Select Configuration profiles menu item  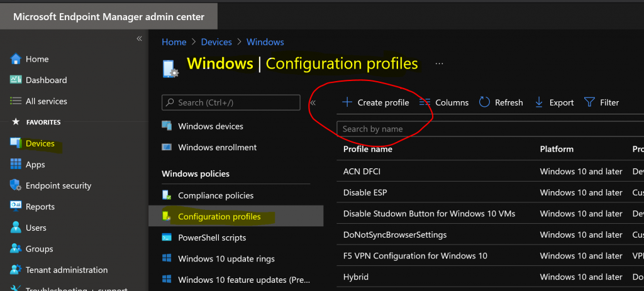(219, 217)
